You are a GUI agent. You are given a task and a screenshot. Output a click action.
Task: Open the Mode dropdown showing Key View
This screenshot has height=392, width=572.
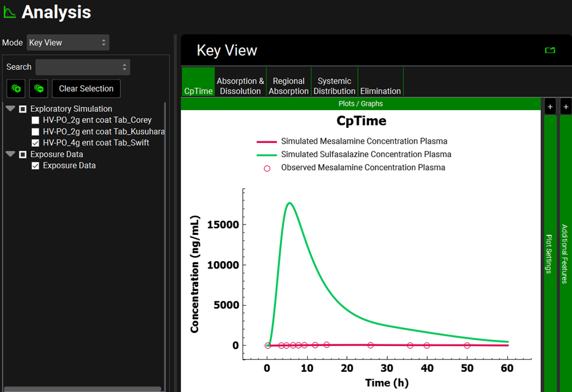tap(68, 43)
